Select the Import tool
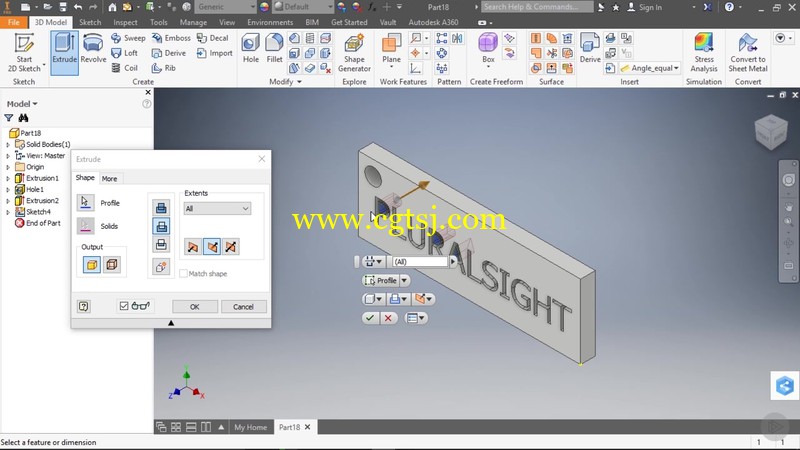Viewport: 800px width, 450px height. pyautogui.click(x=215, y=53)
